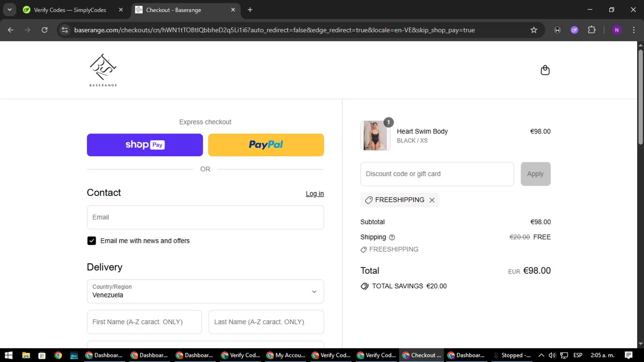
Task: Bookmark this page with the star icon
Action: point(534,30)
